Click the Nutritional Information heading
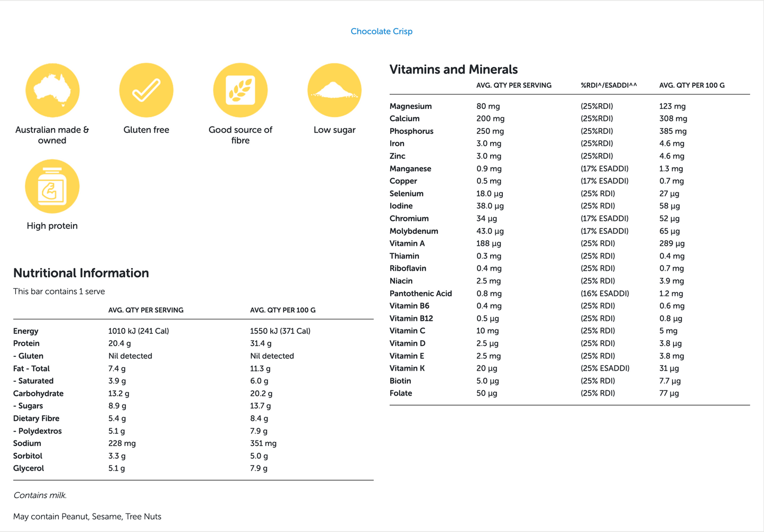The width and height of the screenshot is (764, 532). 81,273
